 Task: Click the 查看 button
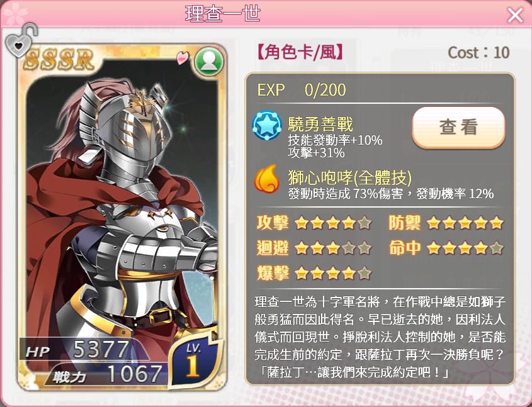click(x=458, y=127)
